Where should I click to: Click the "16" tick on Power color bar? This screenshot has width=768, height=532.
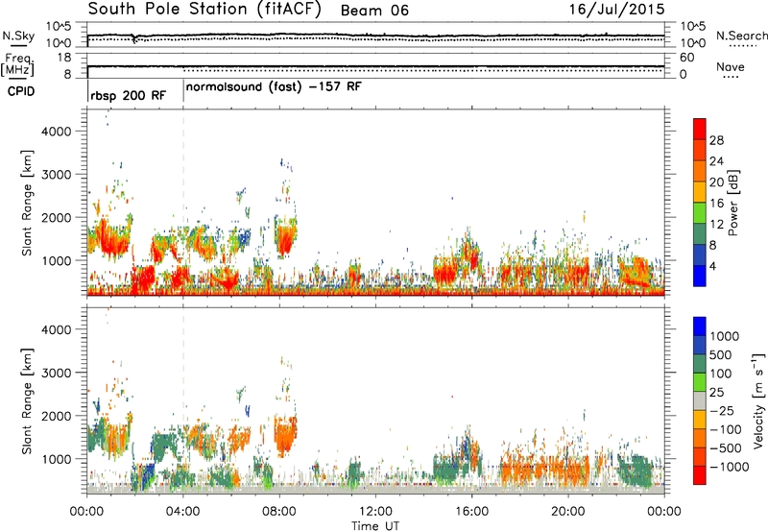coord(716,204)
